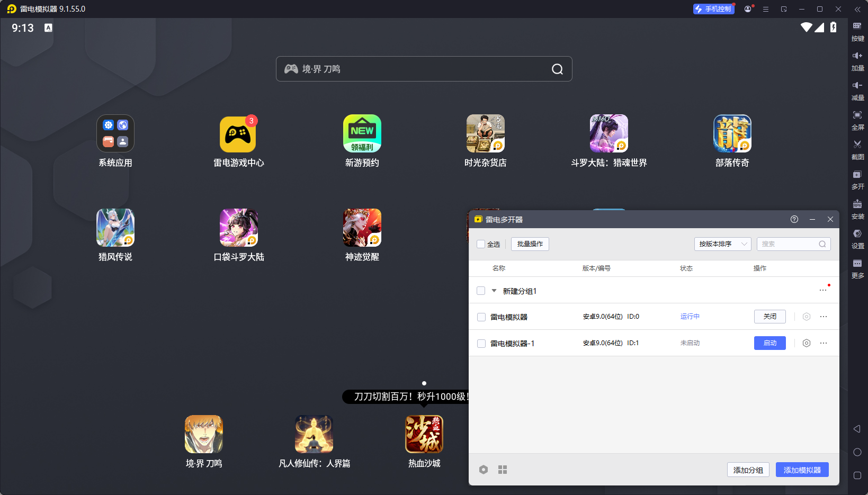
Task: Click 关闭 to stop 雷电模拟器
Action: [x=770, y=317]
